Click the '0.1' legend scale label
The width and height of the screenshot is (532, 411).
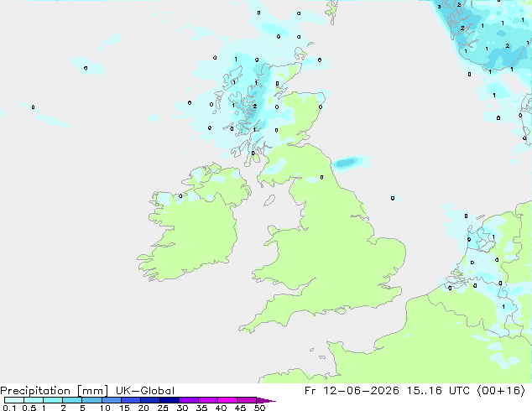(9, 408)
